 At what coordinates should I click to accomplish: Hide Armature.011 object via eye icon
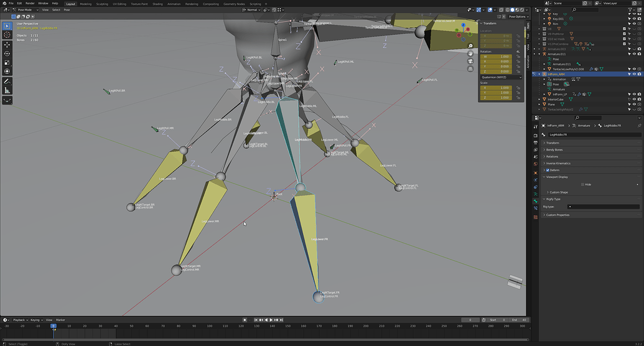click(x=634, y=54)
